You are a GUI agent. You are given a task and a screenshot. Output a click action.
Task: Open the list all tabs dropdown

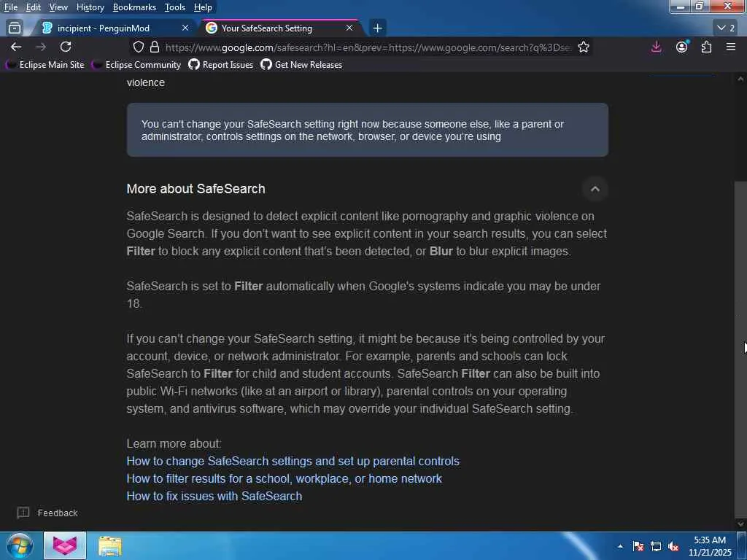pyautogui.click(x=726, y=28)
